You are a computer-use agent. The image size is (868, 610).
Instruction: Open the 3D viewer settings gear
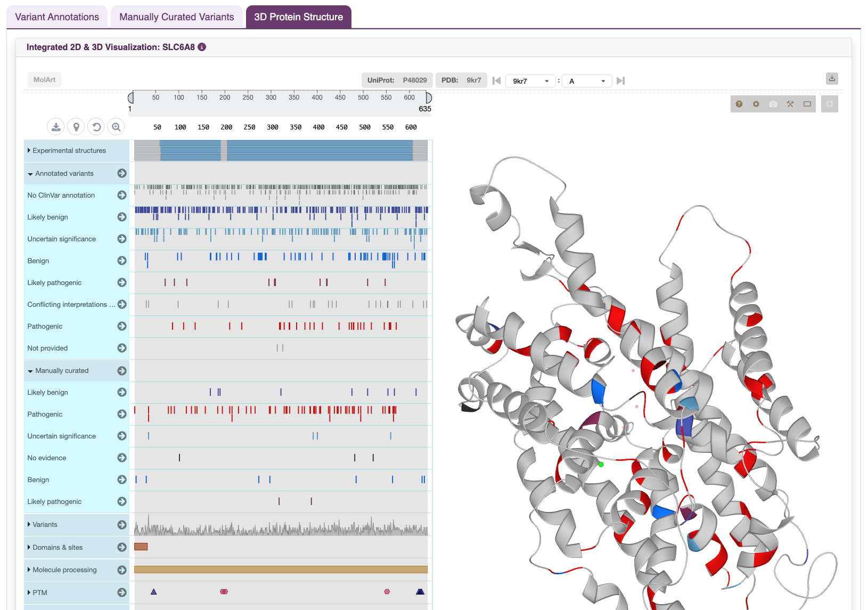tap(756, 104)
